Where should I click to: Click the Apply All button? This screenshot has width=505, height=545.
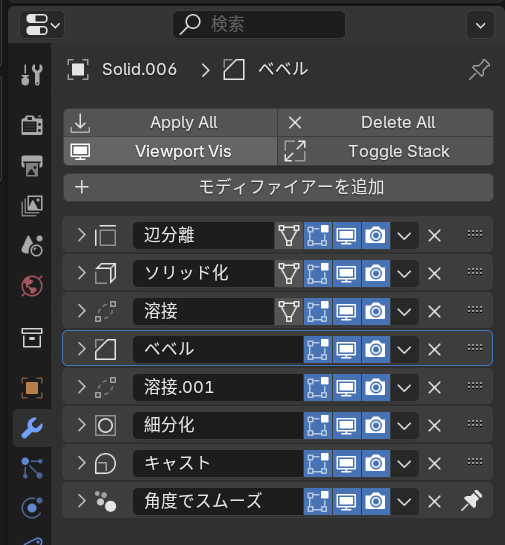(170, 123)
